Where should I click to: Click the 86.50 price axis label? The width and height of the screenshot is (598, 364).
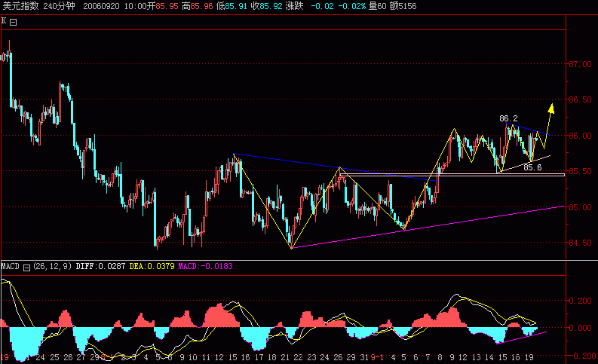point(580,99)
